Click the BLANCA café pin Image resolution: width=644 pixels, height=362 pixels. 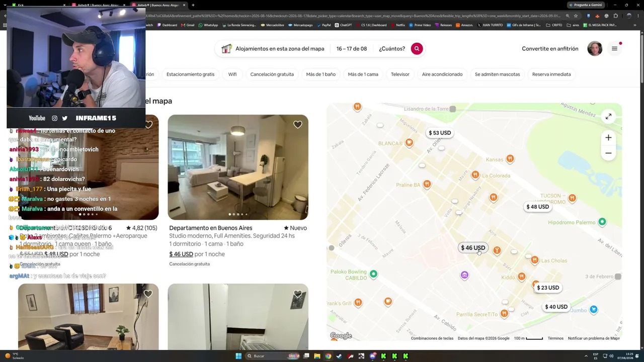(410, 143)
